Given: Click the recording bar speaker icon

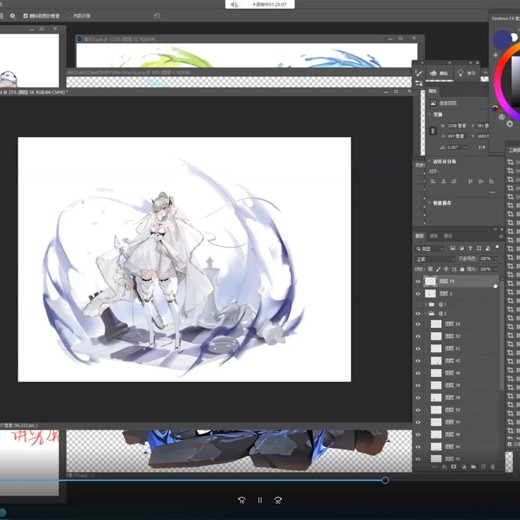Looking at the screenshot, I should pyautogui.click(x=235, y=4).
